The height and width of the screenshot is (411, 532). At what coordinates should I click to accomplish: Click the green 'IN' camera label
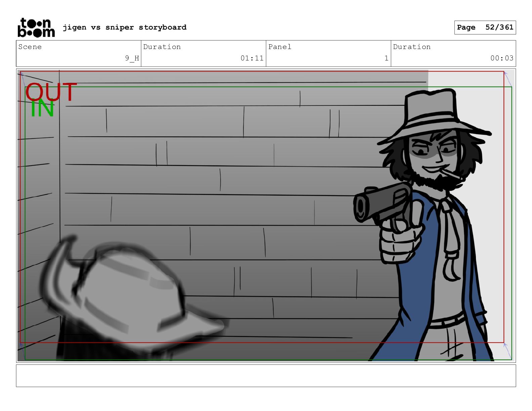(42, 108)
